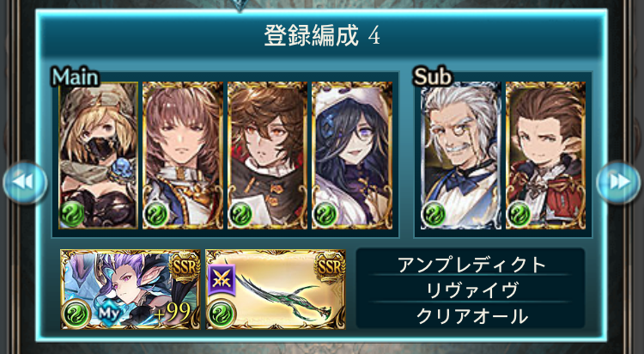Screen dimensions: 644x354
Task: Select the アンプレディクト skill
Action: [471, 265]
